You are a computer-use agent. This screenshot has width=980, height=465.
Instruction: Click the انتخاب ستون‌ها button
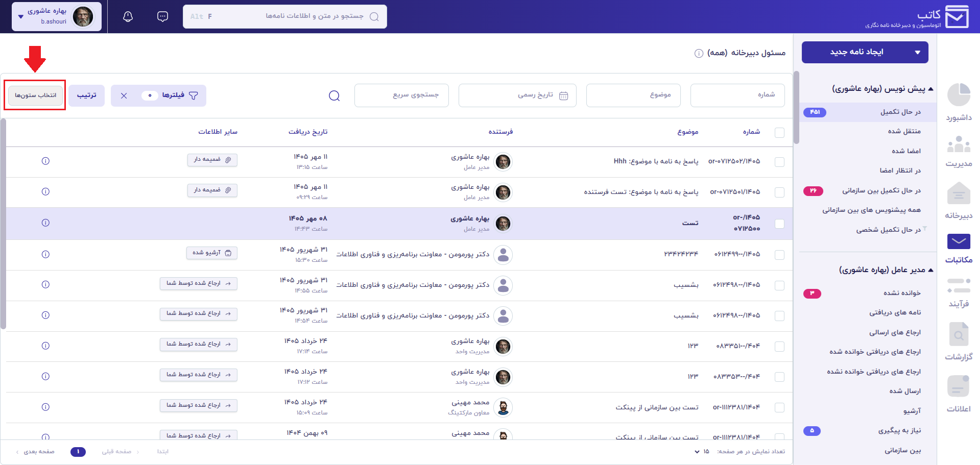(35, 95)
